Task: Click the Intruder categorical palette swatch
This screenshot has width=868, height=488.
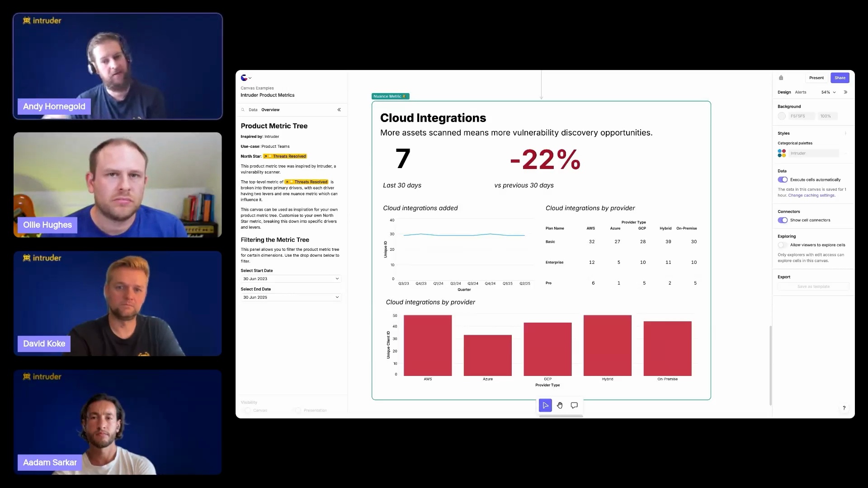Action: pyautogui.click(x=782, y=153)
